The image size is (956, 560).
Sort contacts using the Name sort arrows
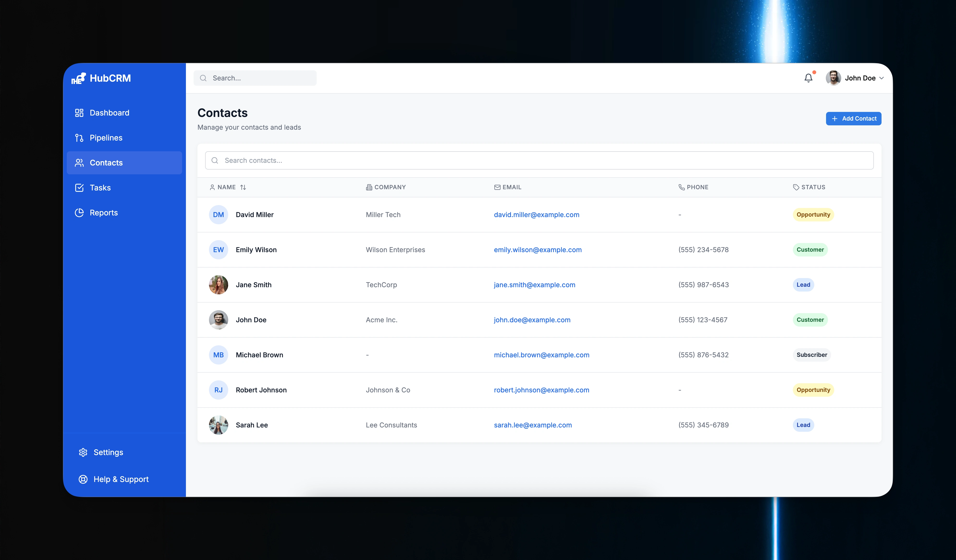(243, 187)
